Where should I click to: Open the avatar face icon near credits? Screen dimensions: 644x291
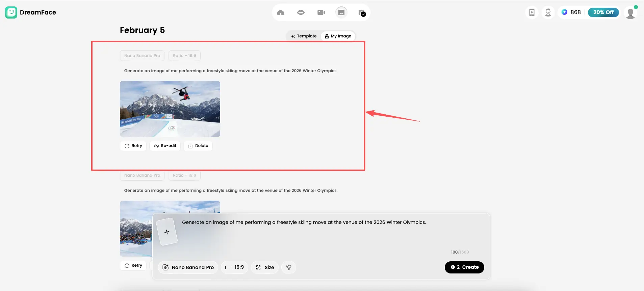tap(548, 12)
